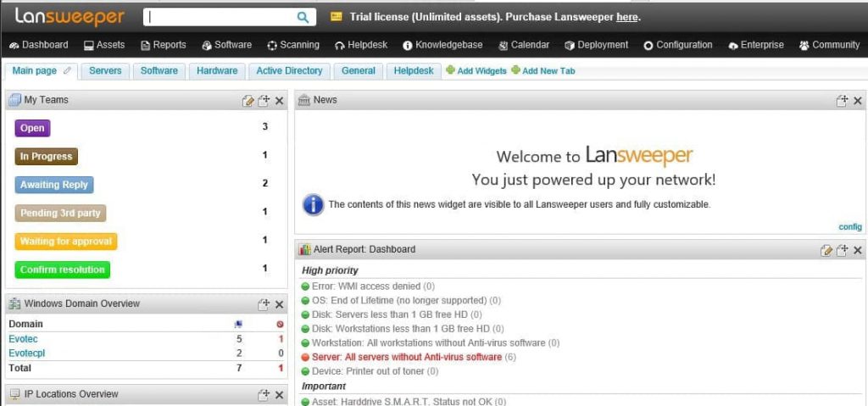Open OS: End of Lifetime report
The width and height of the screenshot is (868, 406).
pyautogui.click(x=399, y=300)
